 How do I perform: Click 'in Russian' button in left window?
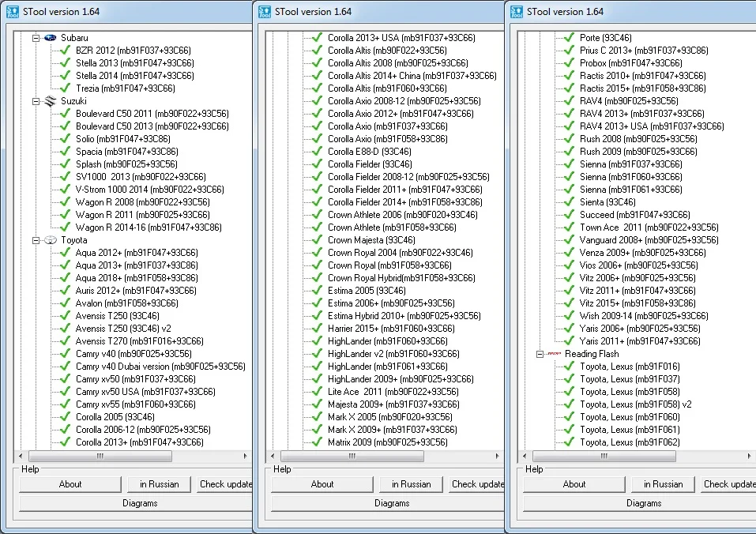tap(159, 484)
